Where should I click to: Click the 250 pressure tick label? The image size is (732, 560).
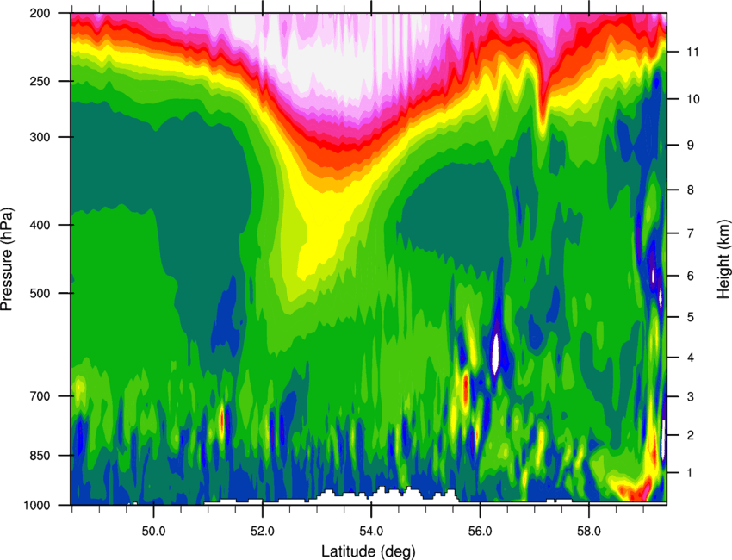point(40,81)
